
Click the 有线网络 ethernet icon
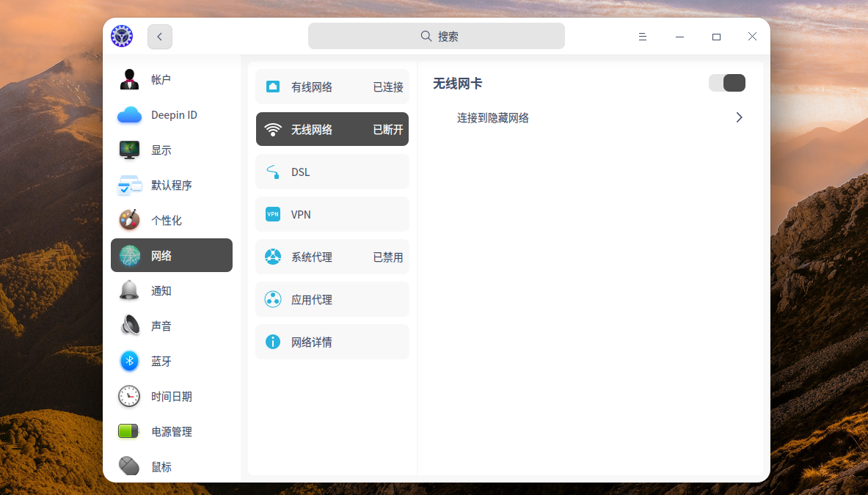pos(273,87)
